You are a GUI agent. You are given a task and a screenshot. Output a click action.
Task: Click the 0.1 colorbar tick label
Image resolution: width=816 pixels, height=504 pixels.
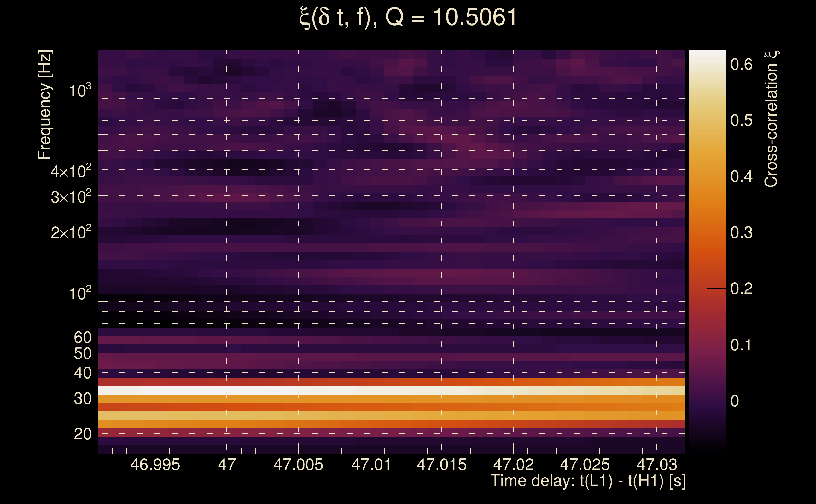(741, 345)
